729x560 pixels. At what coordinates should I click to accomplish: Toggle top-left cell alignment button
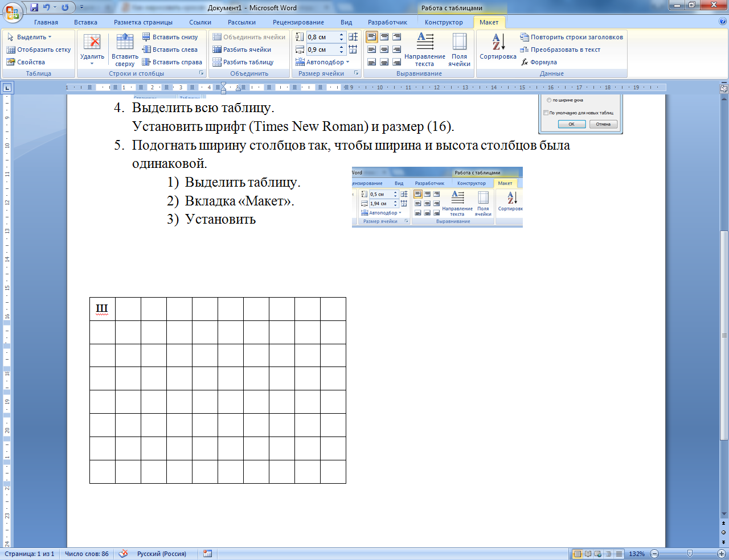point(372,37)
